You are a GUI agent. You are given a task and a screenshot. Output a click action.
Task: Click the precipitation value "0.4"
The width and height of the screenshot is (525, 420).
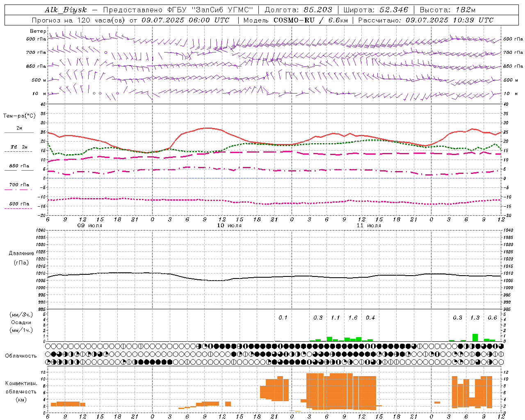(370, 318)
